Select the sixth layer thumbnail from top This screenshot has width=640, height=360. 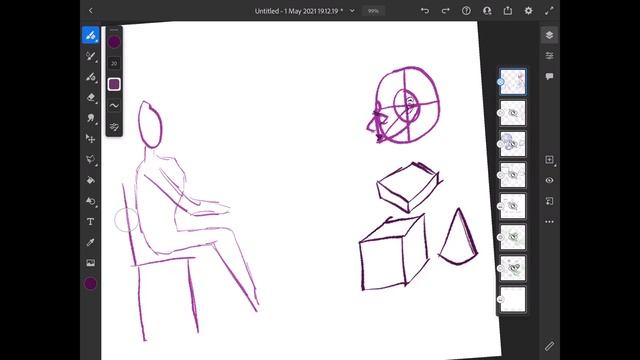[x=513, y=237]
